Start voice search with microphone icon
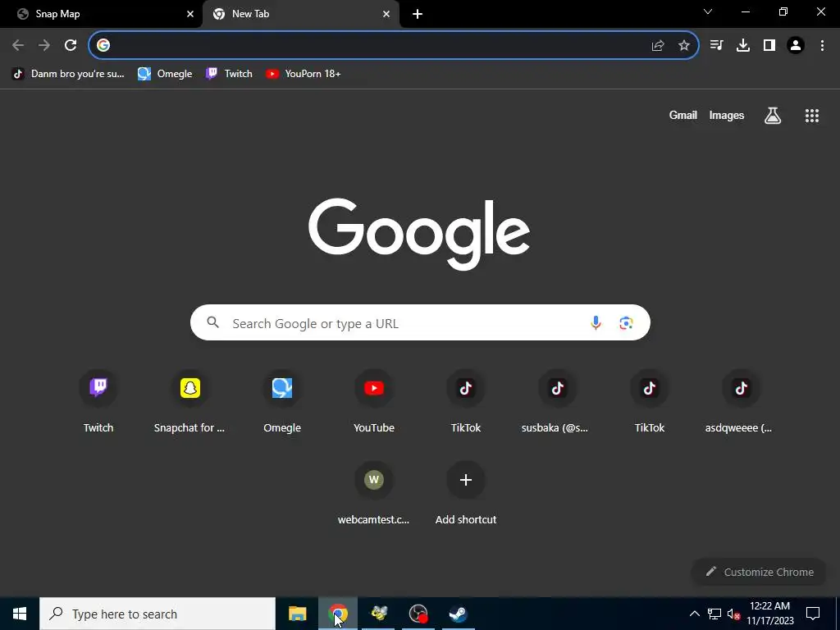This screenshot has width=840, height=630. 596,322
